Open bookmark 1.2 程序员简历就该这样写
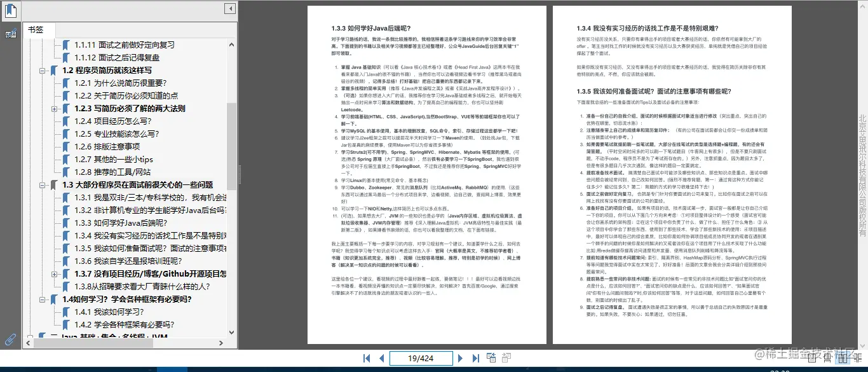Image resolution: width=868 pixels, height=372 pixels. tap(107, 71)
